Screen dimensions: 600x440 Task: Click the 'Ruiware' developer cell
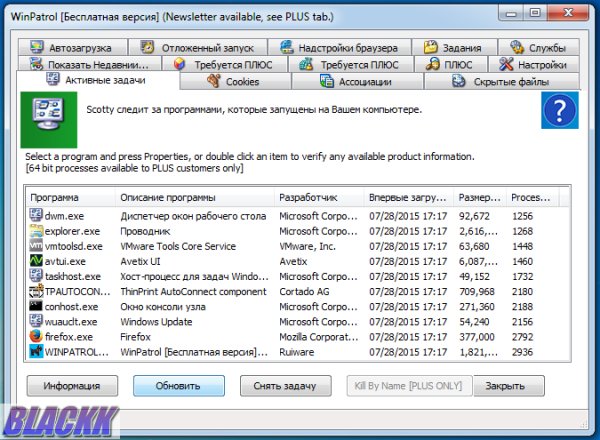[x=297, y=352]
